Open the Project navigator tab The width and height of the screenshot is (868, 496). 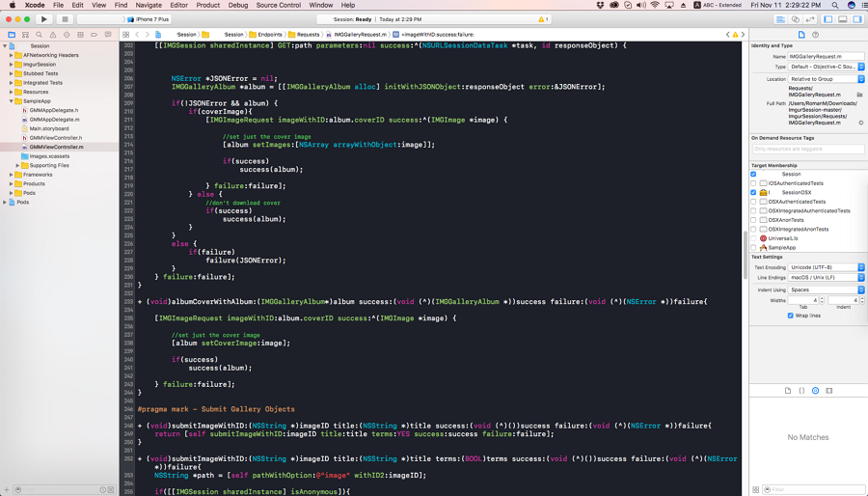(12, 35)
